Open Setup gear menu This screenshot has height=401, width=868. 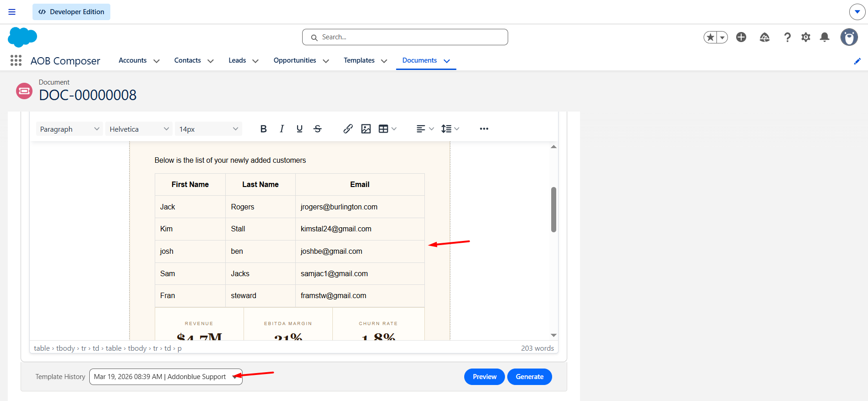806,37
